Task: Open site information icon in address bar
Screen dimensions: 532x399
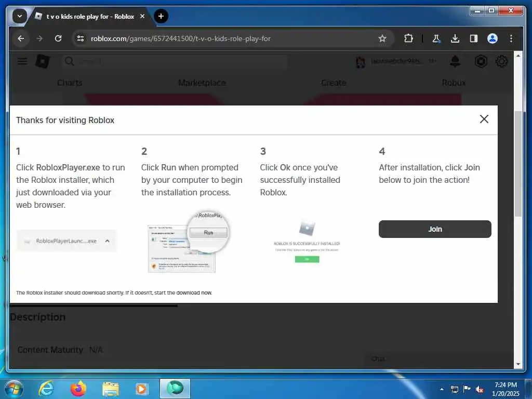Action: [81, 38]
